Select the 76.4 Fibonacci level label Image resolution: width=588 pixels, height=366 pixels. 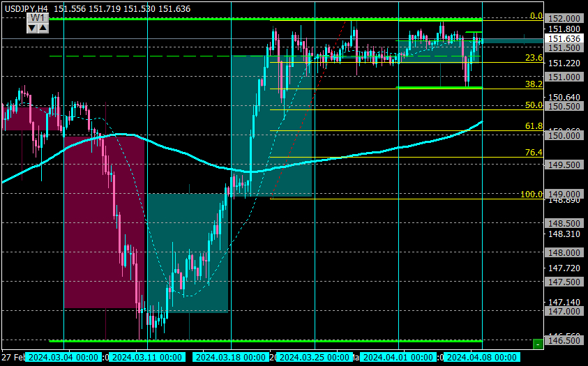[534, 152]
